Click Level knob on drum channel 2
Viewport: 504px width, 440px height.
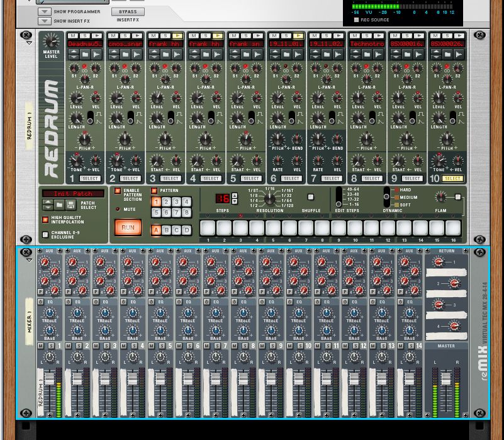(x=116, y=98)
